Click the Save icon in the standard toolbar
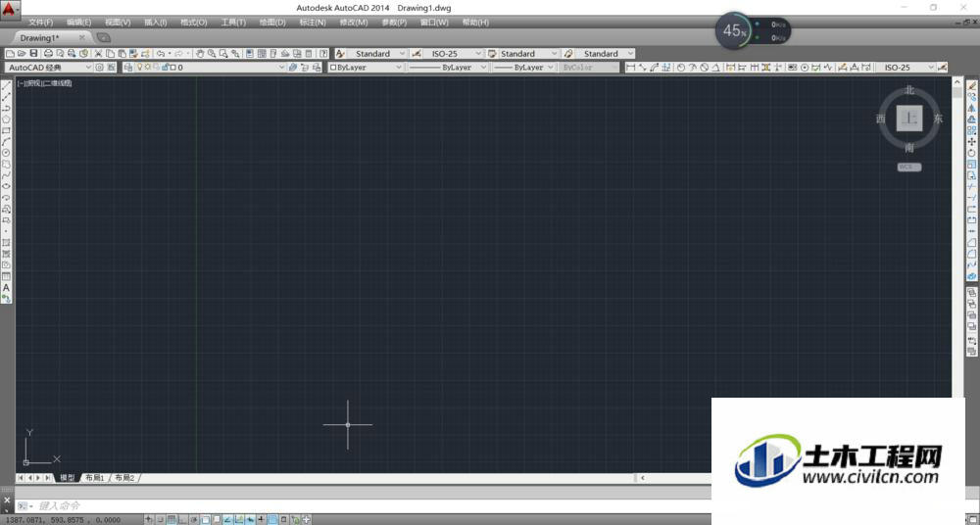Viewport: 980px width, 525px height. pyautogui.click(x=33, y=54)
